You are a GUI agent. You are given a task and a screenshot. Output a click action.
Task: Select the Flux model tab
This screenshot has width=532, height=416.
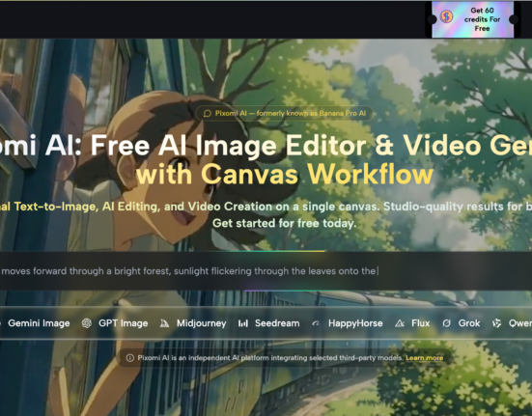[412, 323]
